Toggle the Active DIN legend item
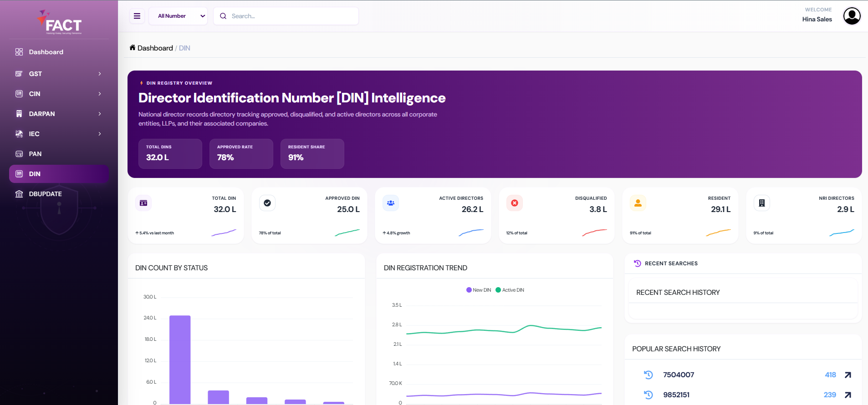868x405 pixels. click(x=510, y=290)
